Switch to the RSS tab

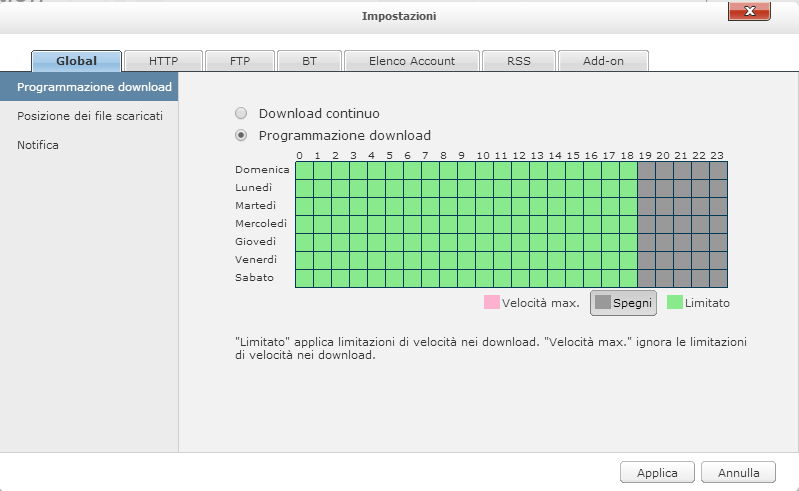(x=518, y=61)
